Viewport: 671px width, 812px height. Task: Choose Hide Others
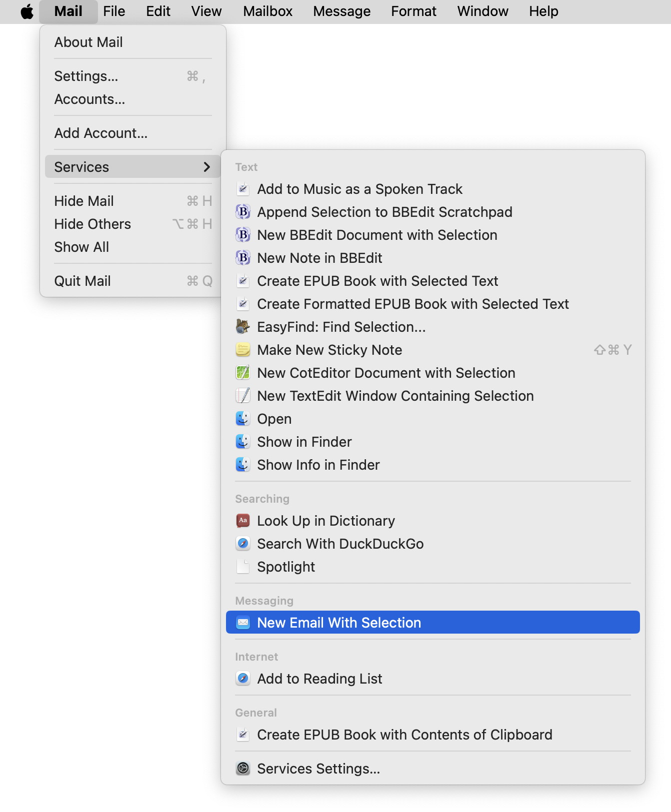pyautogui.click(x=133, y=224)
